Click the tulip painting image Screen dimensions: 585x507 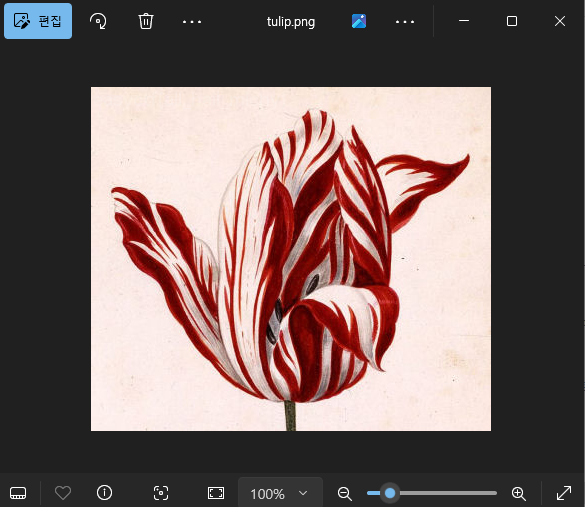pyautogui.click(x=291, y=259)
